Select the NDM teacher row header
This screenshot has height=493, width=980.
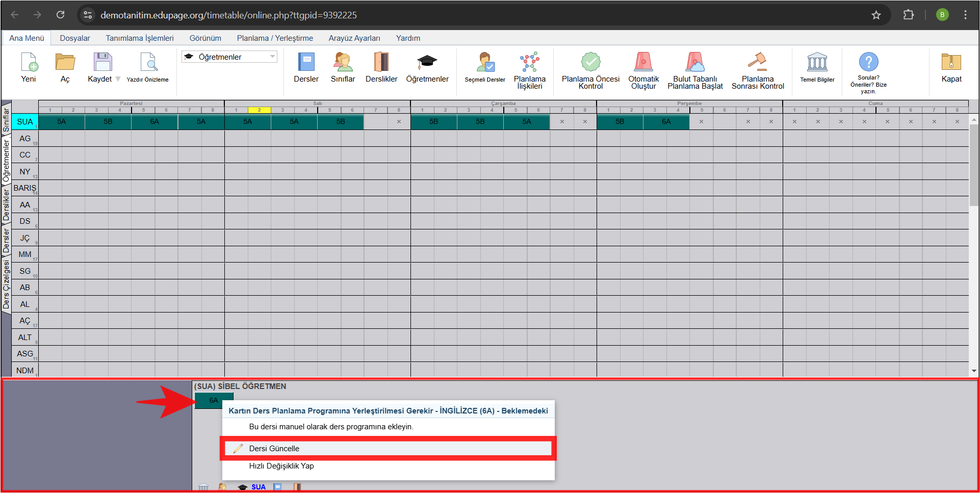pyautogui.click(x=25, y=370)
